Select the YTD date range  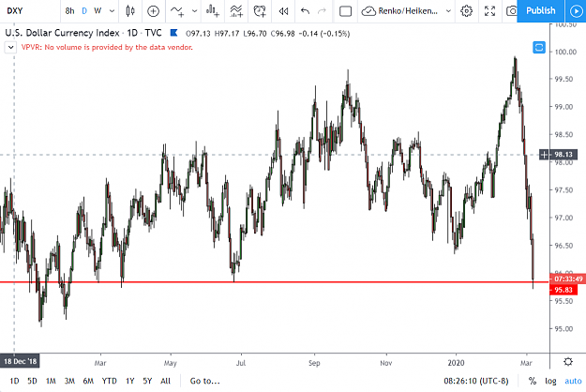click(109, 381)
